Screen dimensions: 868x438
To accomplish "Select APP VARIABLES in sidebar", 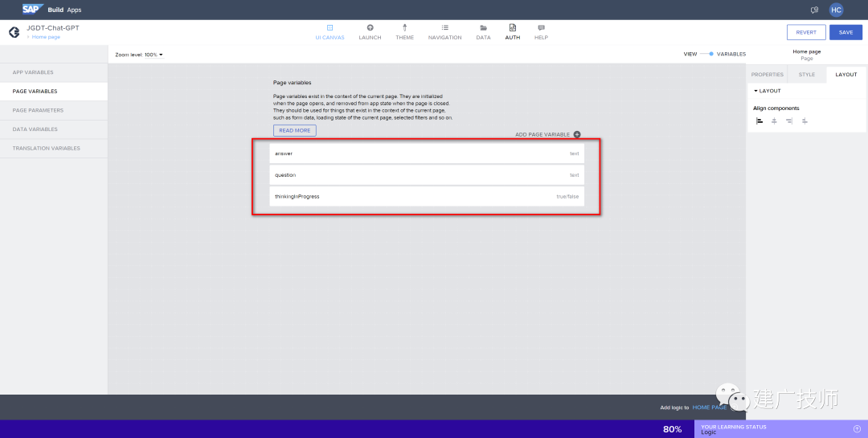I will 54,72.
